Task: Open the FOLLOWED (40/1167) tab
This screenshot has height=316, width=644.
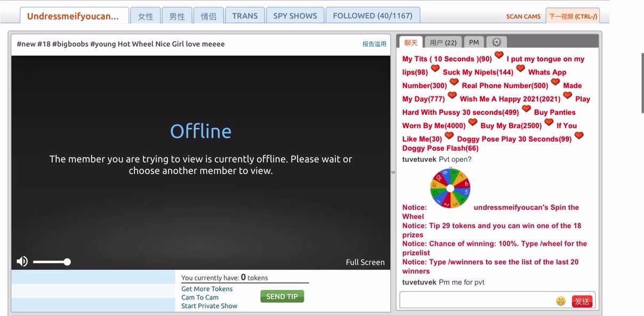Action: [x=373, y=15]
